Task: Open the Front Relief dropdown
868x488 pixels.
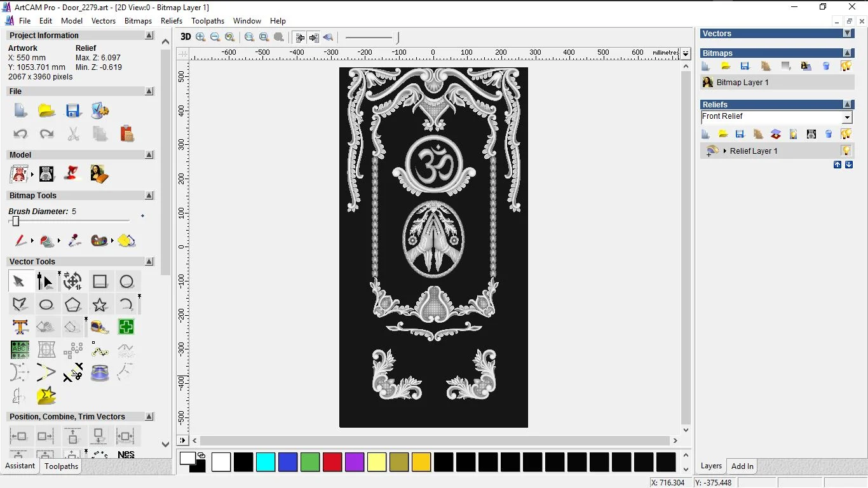Action: click(x=846, y=118)
